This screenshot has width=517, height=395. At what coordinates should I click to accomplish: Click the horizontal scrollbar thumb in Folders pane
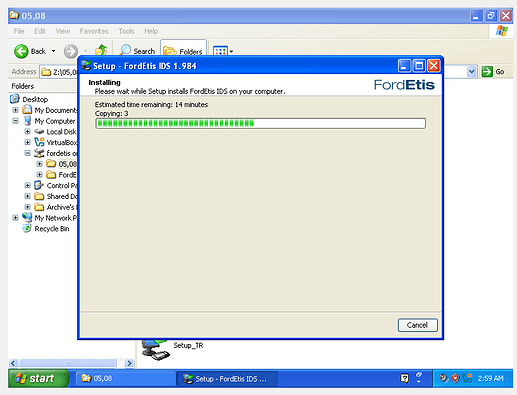click(68, 363)
